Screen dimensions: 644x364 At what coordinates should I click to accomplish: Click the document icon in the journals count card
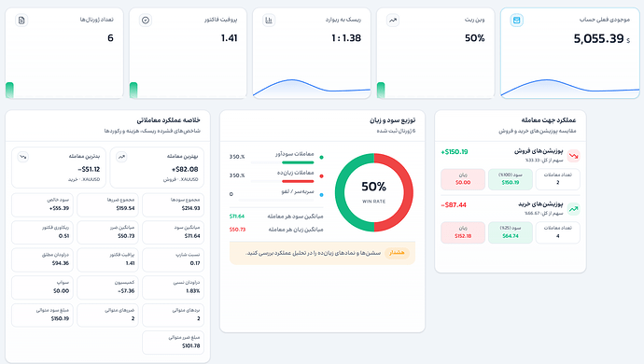(21, 21)
